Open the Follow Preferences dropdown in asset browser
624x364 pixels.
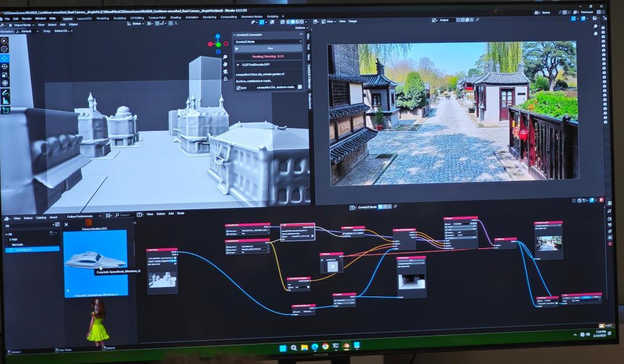click(x=83, y=217)
